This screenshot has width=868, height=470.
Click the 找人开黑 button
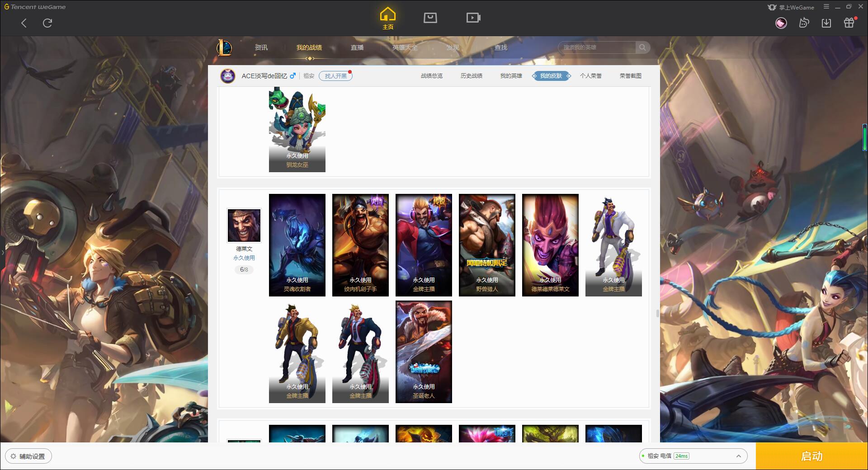[x=335, y=76]
